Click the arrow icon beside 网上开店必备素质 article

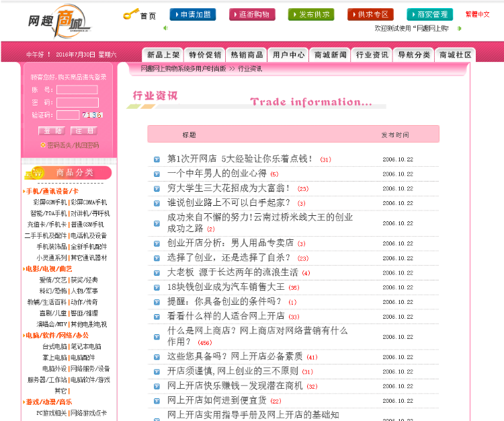coord(157,357)
